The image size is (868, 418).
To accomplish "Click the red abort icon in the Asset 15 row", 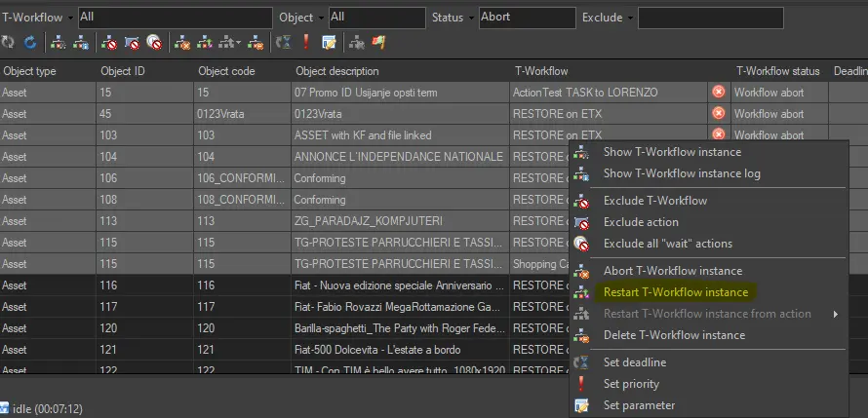I will [x=719, y=92].
